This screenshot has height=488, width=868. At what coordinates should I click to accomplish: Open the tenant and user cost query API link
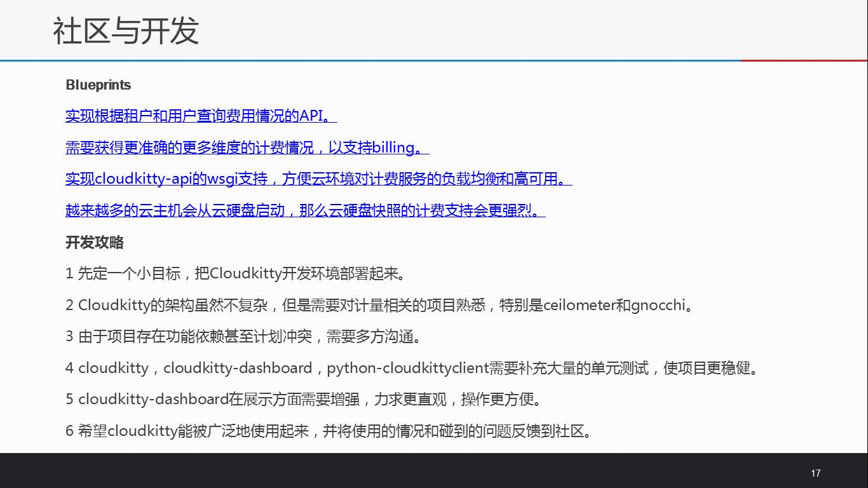tap(201, 116)
